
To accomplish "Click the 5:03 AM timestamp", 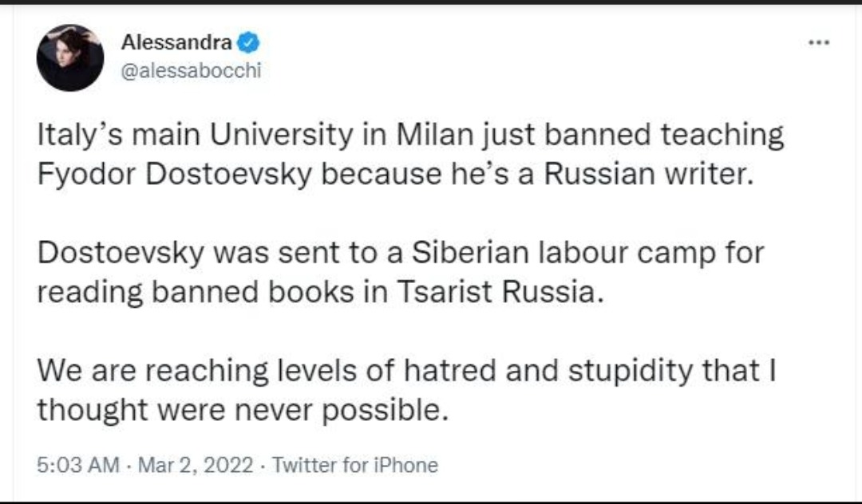I will pyautogui.click(x=78, y=465).
